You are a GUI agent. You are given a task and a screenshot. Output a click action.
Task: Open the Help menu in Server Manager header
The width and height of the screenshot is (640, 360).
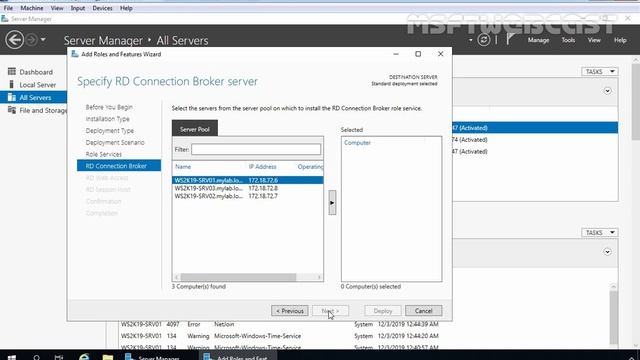point(620,40)
